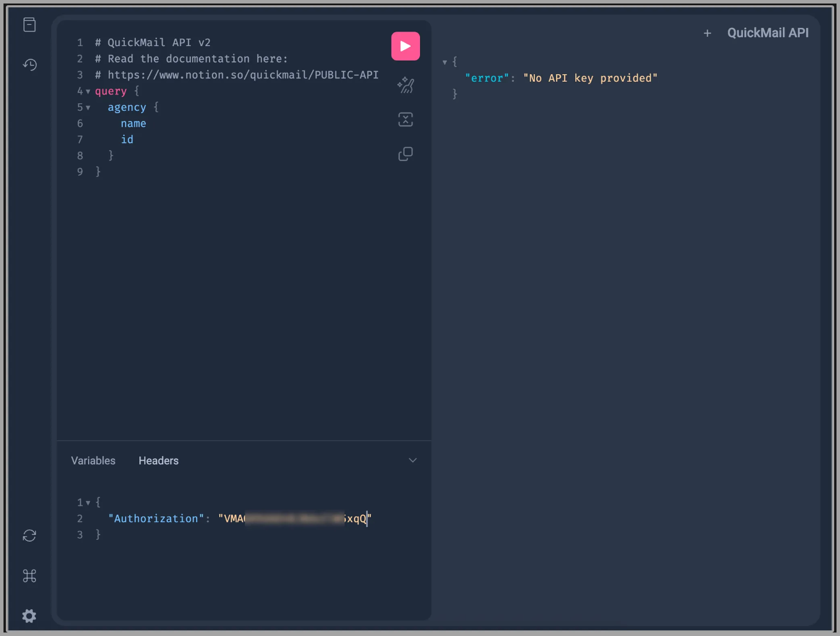Click the '# QuickMail API v2' comment line
840x636 pixels.
click(x=153, y=43)
